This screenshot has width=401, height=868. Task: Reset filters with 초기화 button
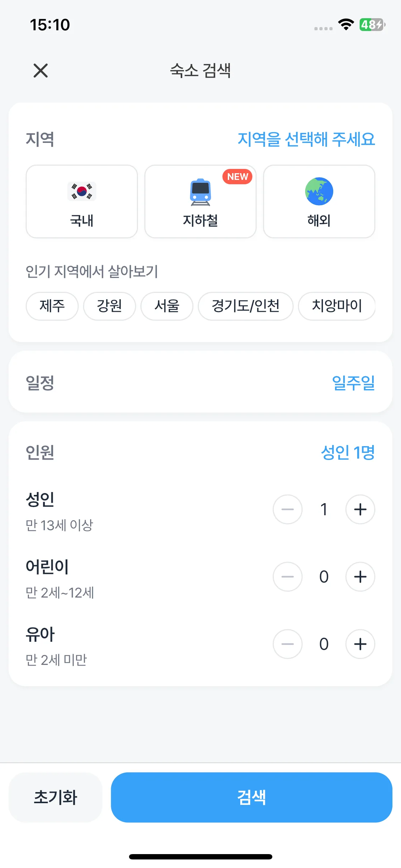pyautogui.click(x=55, y=797)
